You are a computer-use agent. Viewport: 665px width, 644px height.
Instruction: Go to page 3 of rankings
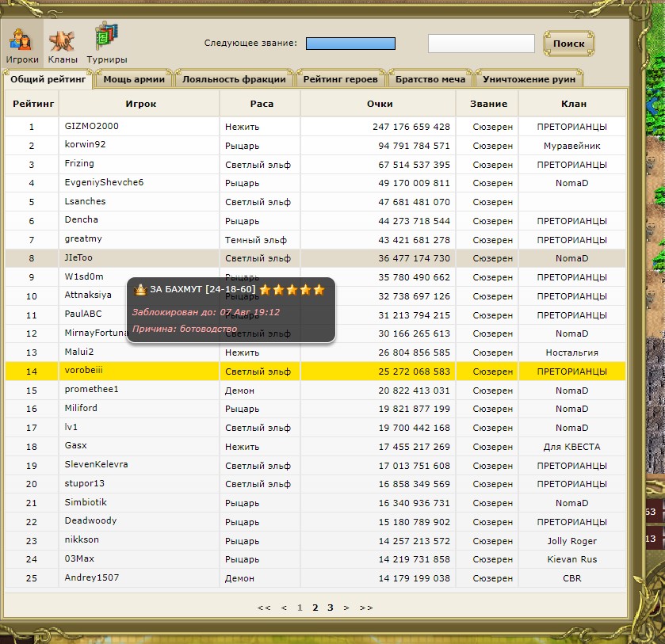(x=331, y=608)
